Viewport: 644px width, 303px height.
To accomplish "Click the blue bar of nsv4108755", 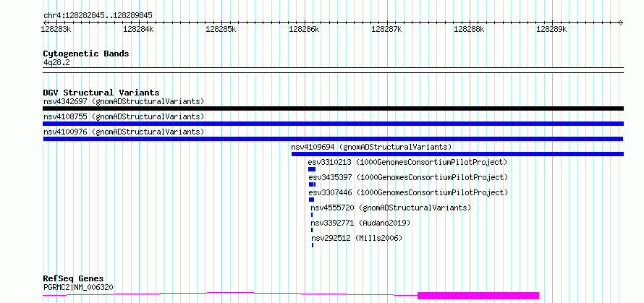I will point(333,124).
